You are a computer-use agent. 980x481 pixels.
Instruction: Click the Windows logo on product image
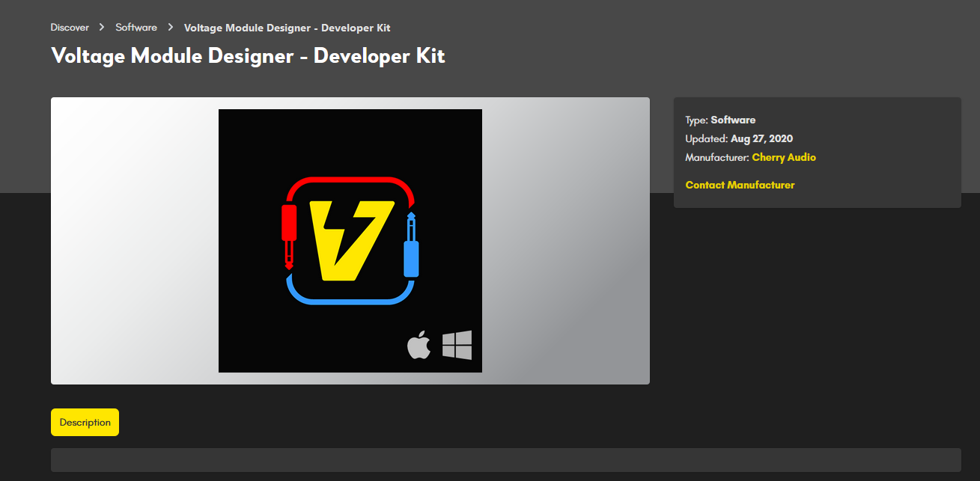tap(457, 346)
